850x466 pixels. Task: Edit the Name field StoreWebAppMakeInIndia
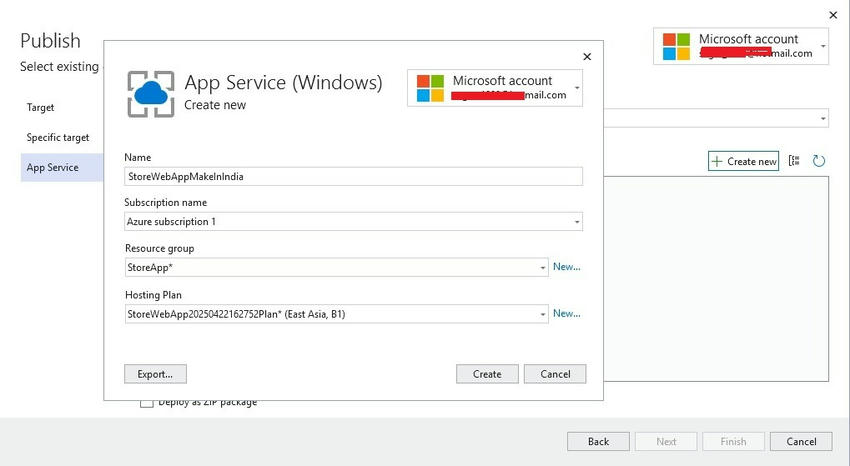coord(353,177)
